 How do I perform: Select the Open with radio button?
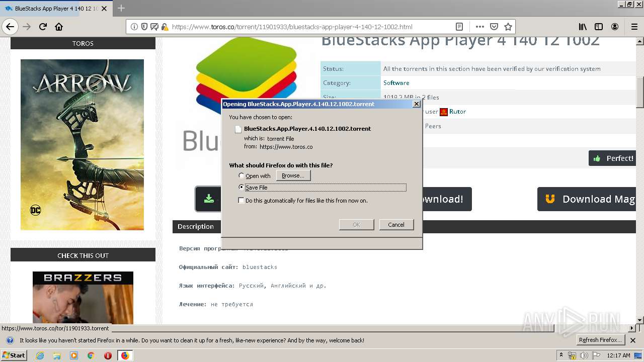point(242,175)
